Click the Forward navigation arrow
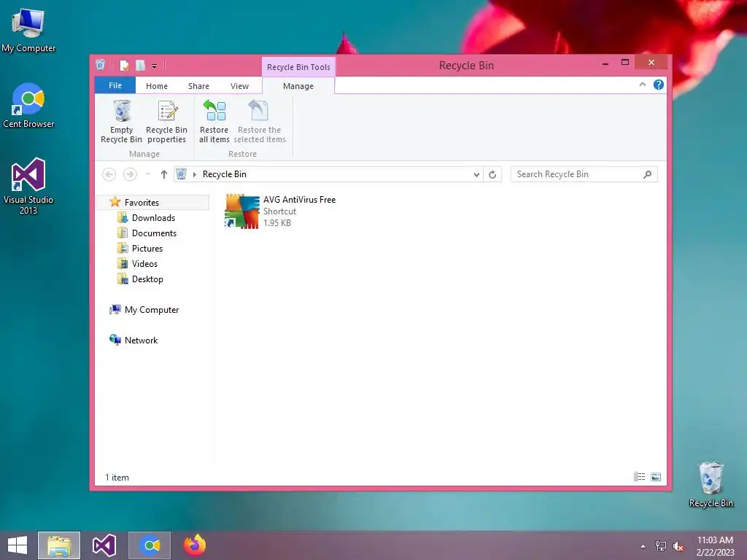The width and height of the screenshot is (747, 560). [130, 174]
